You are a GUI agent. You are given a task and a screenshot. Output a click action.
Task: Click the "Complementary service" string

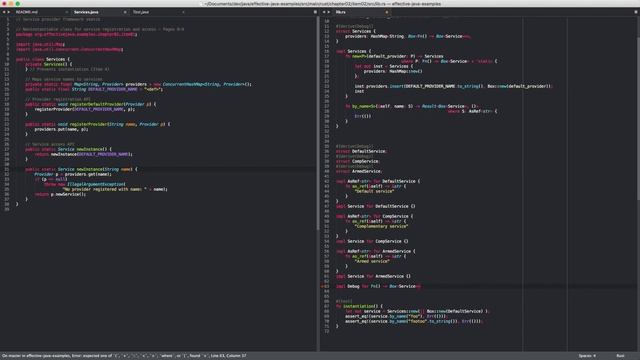pos(381,227)
